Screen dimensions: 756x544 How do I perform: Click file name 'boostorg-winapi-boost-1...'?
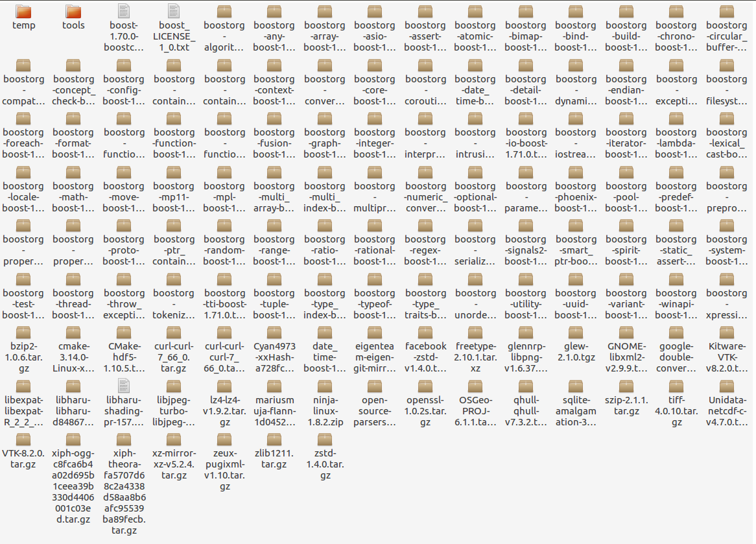pos(676,304)
